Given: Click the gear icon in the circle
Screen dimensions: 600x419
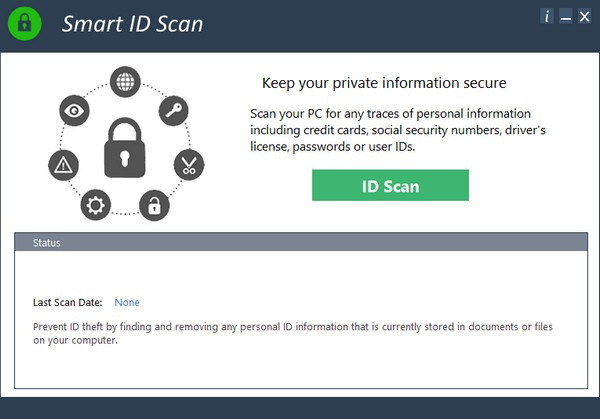Looking at the screenshot, I should [x=96, y=205].
